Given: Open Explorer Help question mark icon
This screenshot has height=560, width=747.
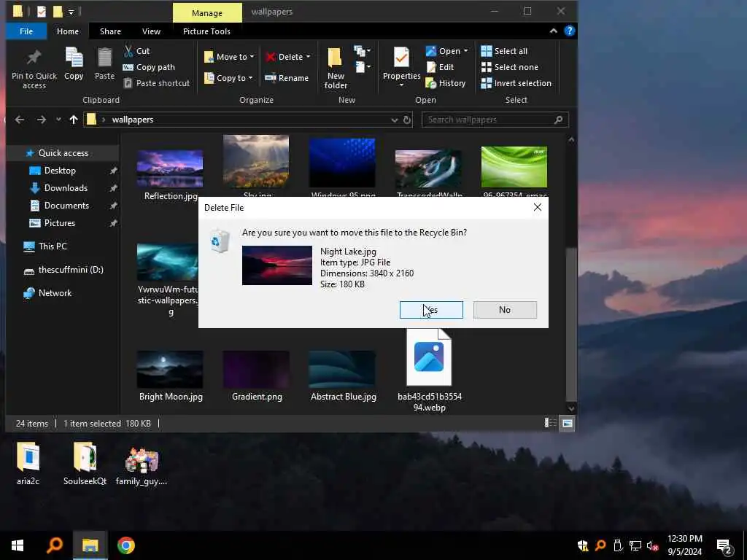Looking at the screenshot, I should pyautogui.click(x=569, y=31).
